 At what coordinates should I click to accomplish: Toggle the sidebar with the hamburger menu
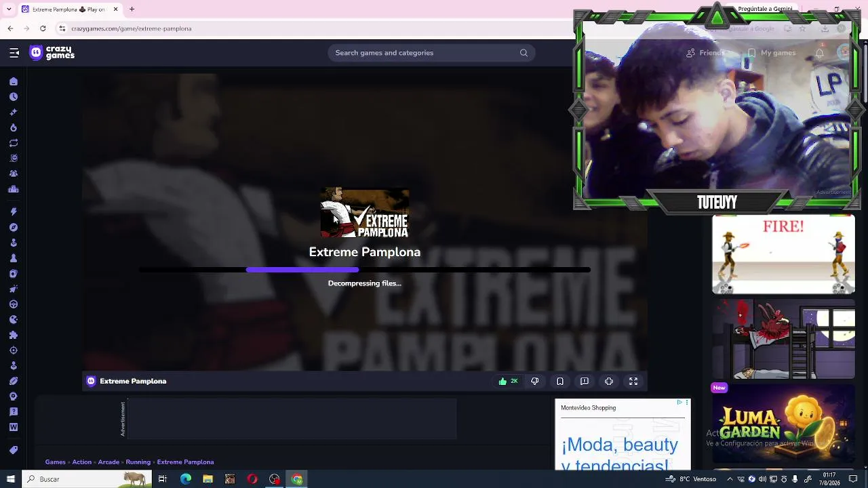point(14,53)
